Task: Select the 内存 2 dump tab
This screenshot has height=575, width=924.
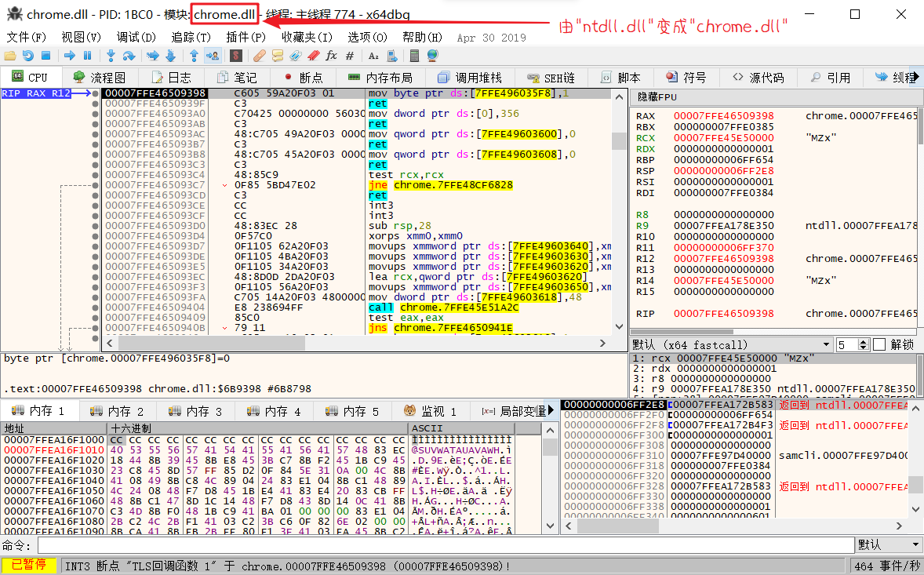Action: [118, 411]
